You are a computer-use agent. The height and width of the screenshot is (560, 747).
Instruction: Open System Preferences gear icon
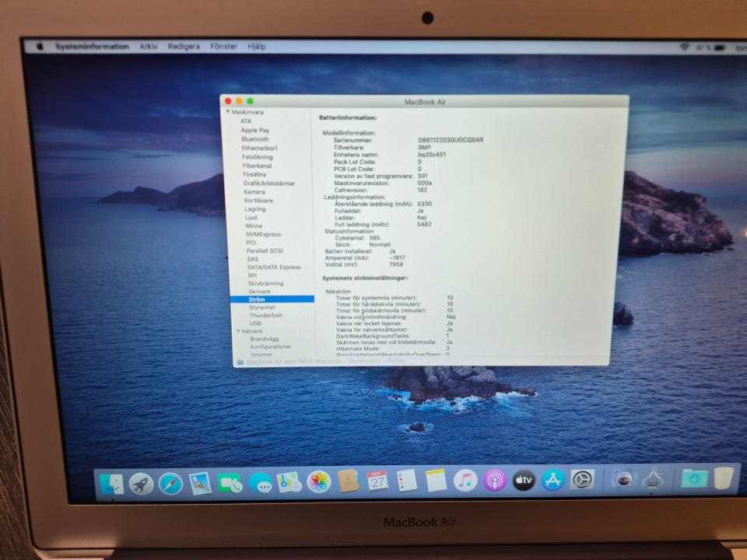click(582, 479)
